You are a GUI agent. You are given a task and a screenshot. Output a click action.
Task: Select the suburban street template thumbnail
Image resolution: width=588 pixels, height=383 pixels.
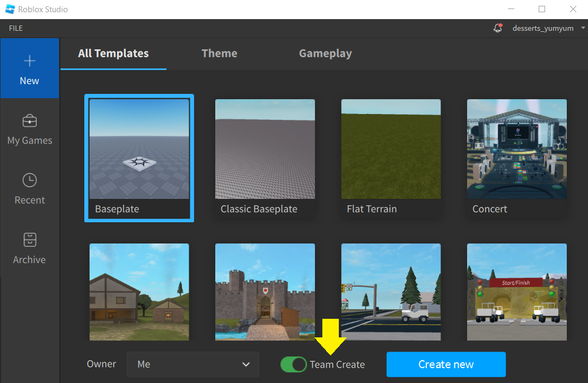391,292
